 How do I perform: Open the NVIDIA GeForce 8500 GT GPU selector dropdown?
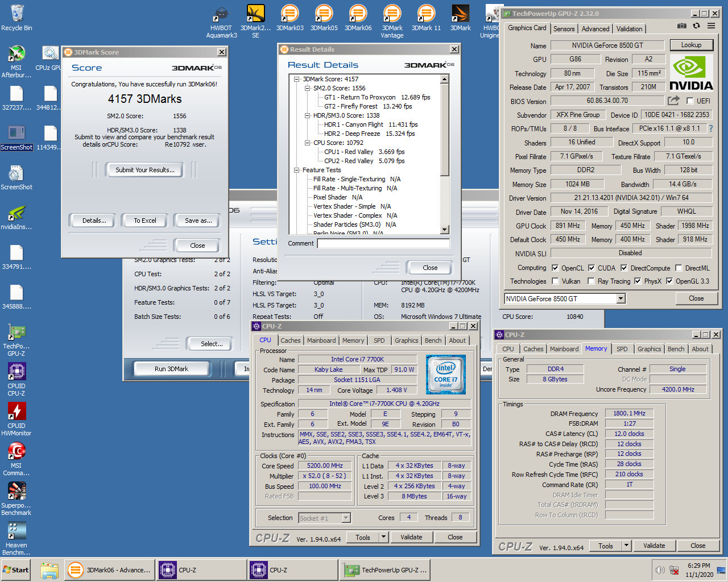point(621,298)
